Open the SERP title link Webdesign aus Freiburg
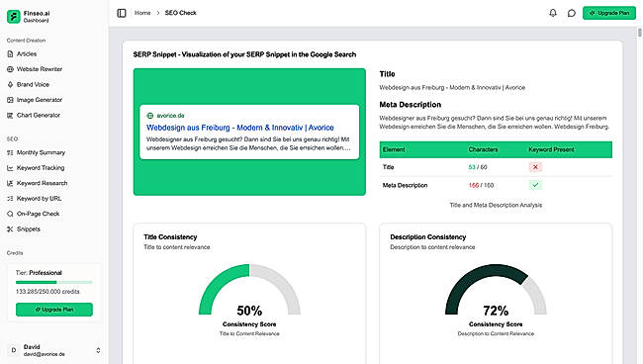The image size is (643, 364). pyautogui.click(x=240, y=128)
